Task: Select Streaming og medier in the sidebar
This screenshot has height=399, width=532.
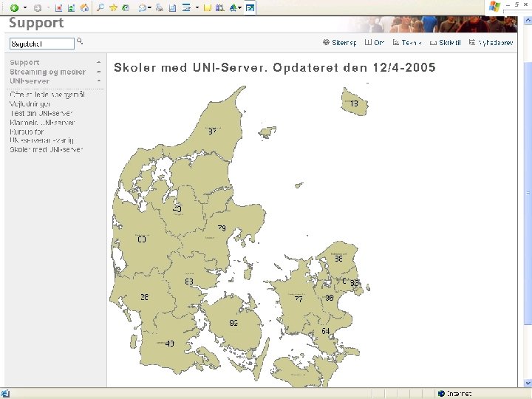Action: [47, 72]
